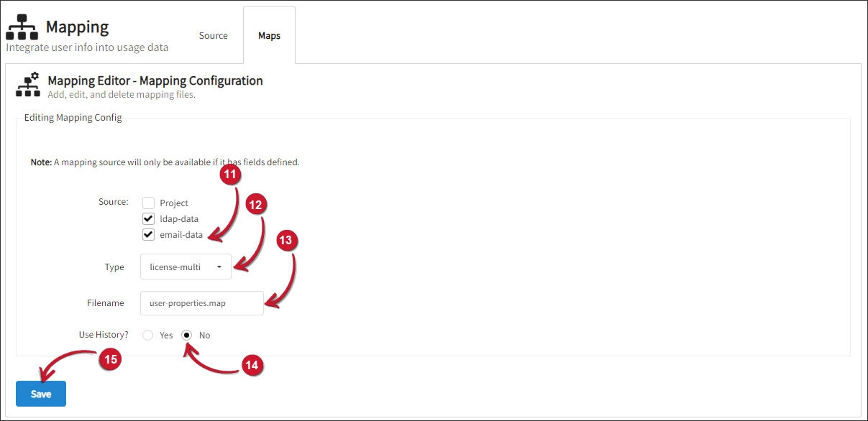Switch to the Source tab
Image resolution: width=868 pixels, height=421 pixels.
(x=214, y=36)
